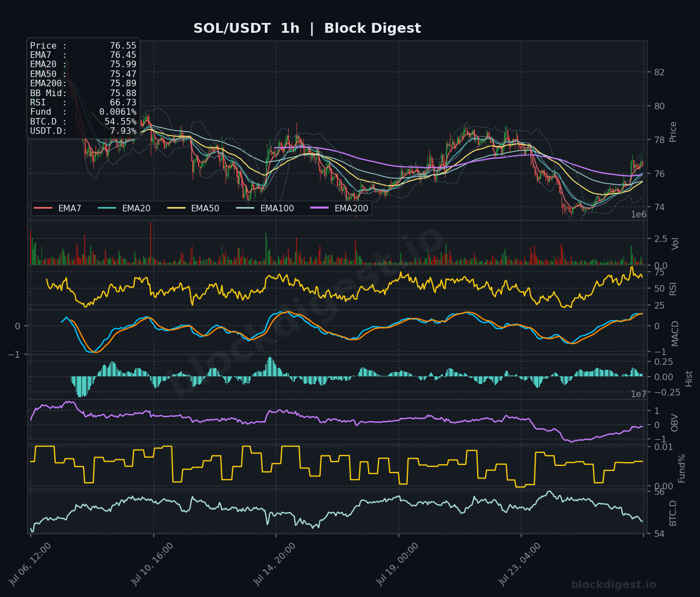Click the Vol axis label
This screenshot has width=700, height=597.
[x=675, y=244]
